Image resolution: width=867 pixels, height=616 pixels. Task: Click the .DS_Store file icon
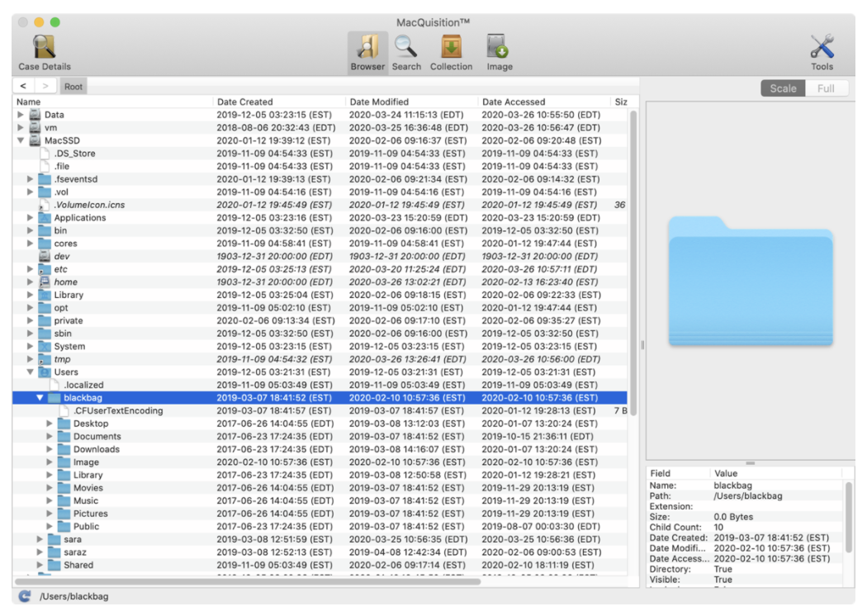tap(45, 153)
